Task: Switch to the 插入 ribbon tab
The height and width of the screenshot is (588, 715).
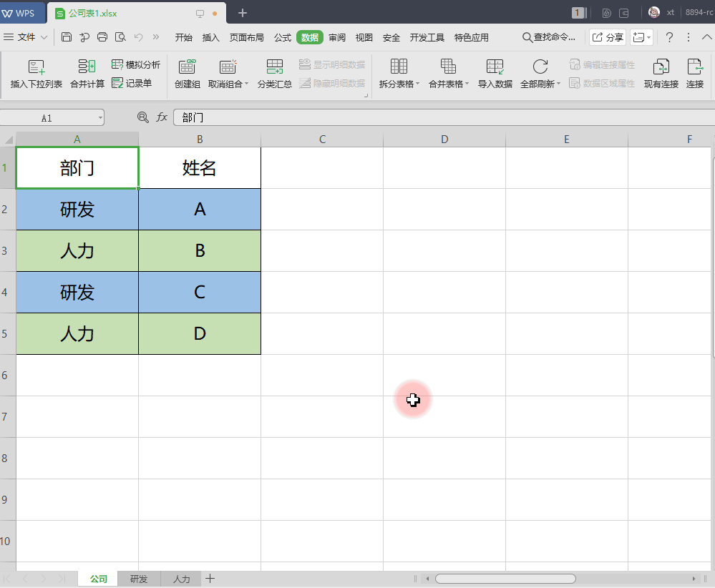Action: pyautogui.click(x=210, y=37)
